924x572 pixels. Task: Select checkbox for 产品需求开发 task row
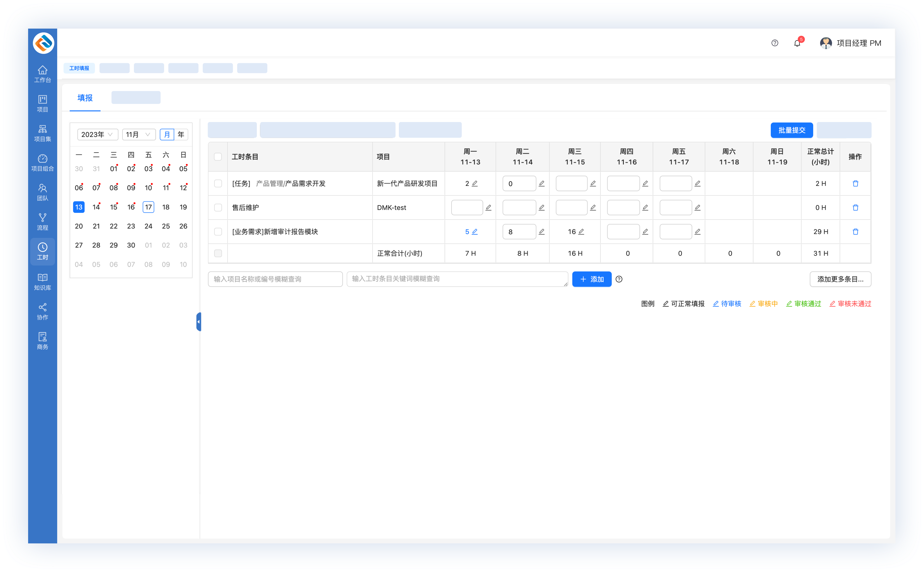pos(218,184)
